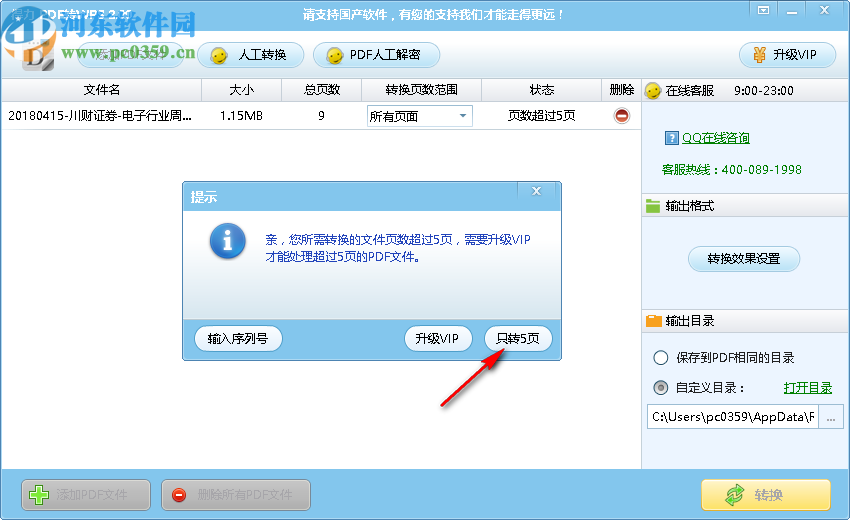Image resolution: width=850 pixels, height=520 pixels.
Task: Open 转换效果设置 settings
Action: tap(744, 259)
